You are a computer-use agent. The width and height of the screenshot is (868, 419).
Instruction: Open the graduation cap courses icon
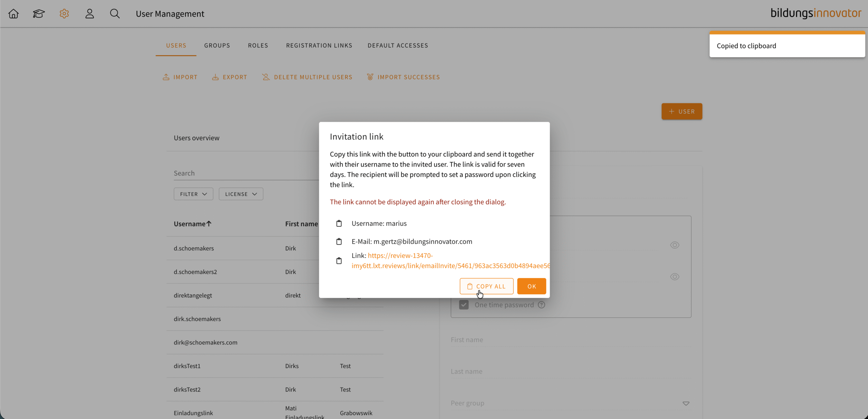[39, 14]
